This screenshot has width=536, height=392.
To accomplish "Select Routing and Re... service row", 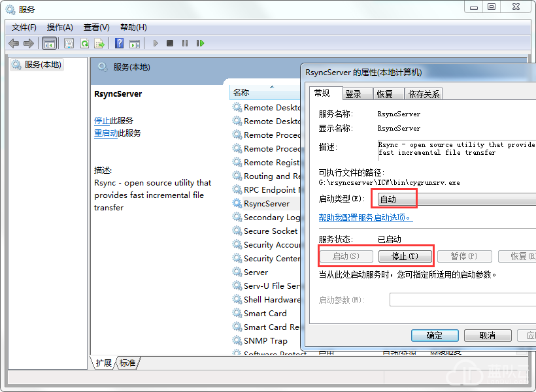I will tap(266, 176).
